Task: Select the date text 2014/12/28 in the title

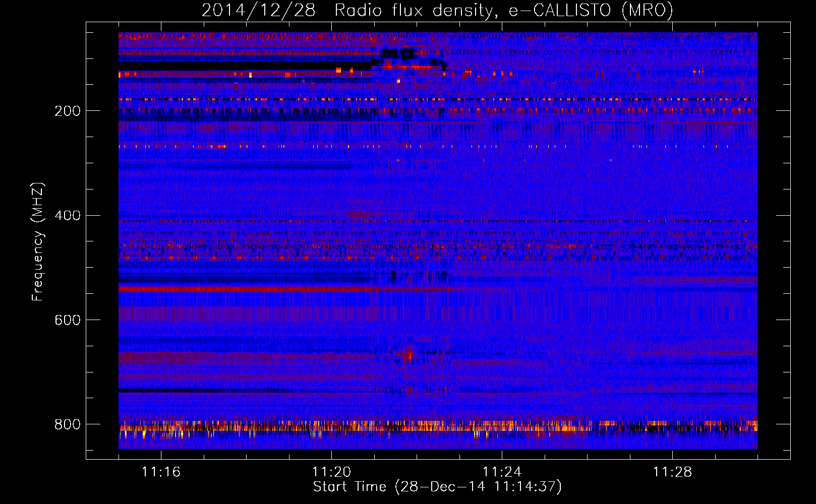Action: pos(259,10)
